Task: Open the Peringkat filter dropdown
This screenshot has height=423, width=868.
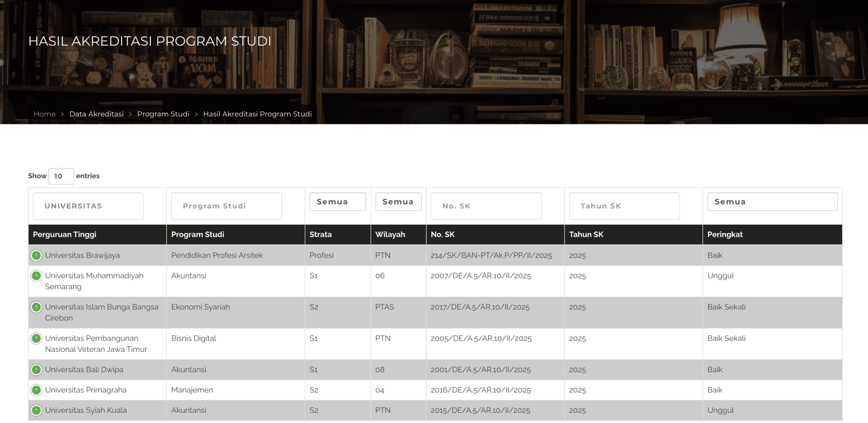Action: click(x=772, y=202)
